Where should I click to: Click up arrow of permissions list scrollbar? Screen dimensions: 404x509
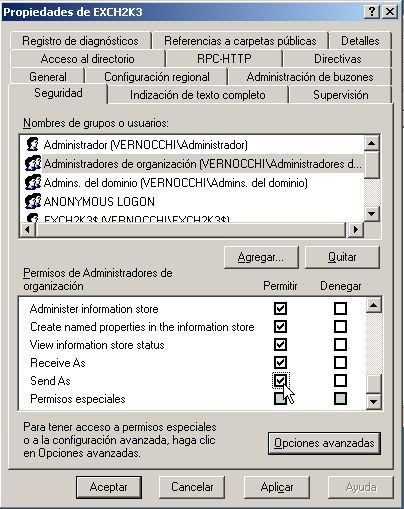[373, 305]
